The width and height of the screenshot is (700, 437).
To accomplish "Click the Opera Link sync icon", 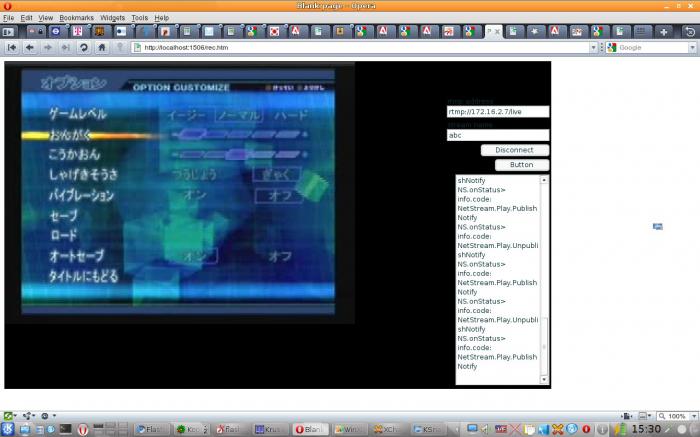I will click(27, 416).
